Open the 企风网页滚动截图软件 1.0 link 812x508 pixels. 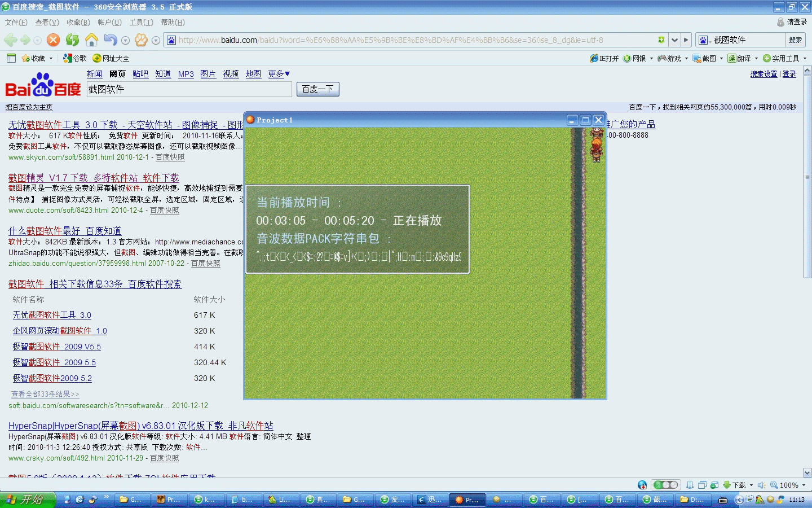[x=60, y=331]
